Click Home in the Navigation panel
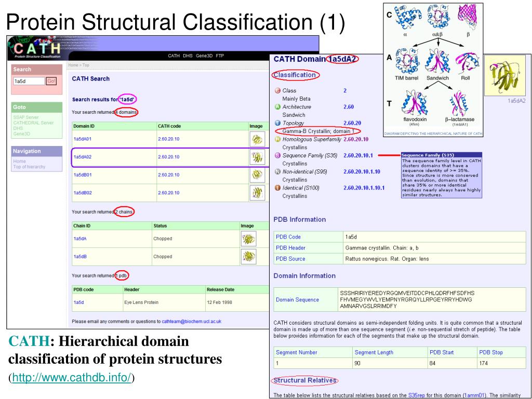Image resolution: width=532 pixels, height=399 pixels. point(19,161)
